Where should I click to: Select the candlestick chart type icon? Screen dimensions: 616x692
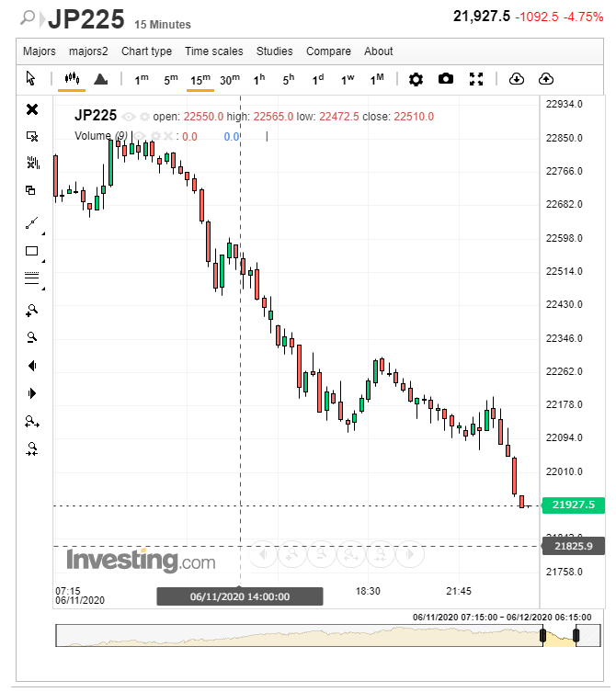pyautogui.click(x=72, y=79)
